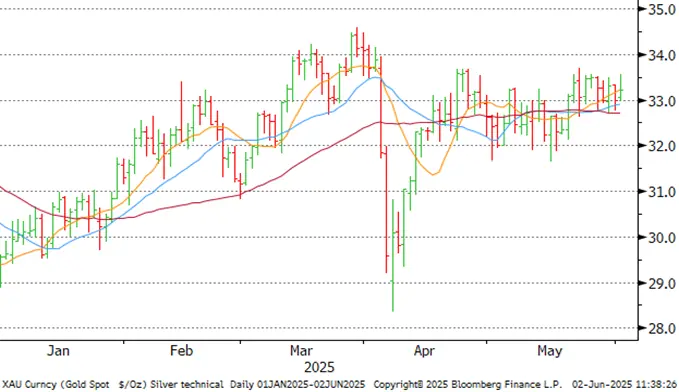Select the Silver technical caption text
This screenshot has width=679, height=392.
click(187, 385)
